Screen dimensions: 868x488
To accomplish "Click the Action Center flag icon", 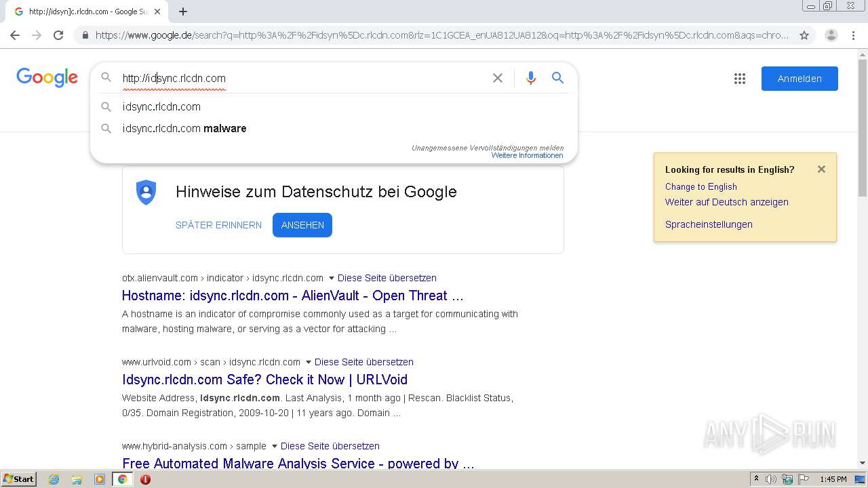I will click(802, 479).
